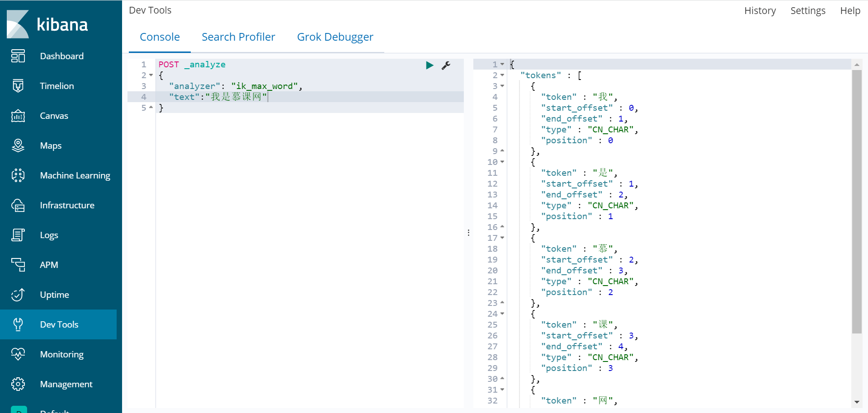Toggle fold end marker at response line 9
Screen dimensions: 868x413
502,151
